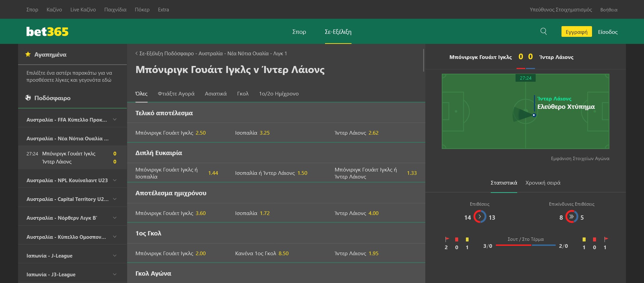
Task: Click the search magnifier icon
Action: click(543, 31)
